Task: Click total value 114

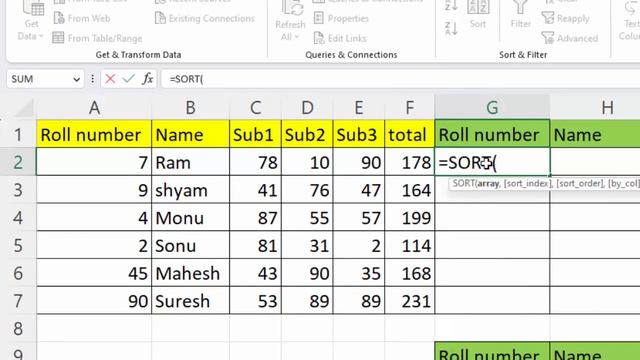Action: 410,245
